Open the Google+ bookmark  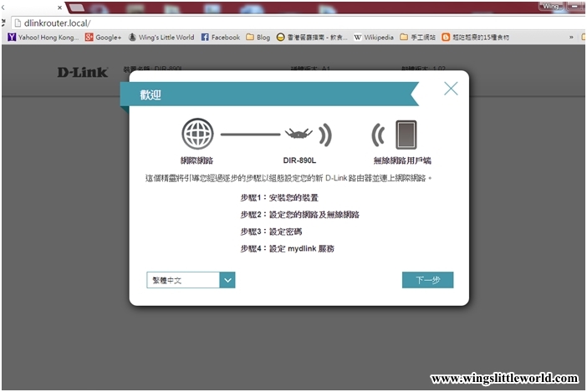click(x=103, y=38)
